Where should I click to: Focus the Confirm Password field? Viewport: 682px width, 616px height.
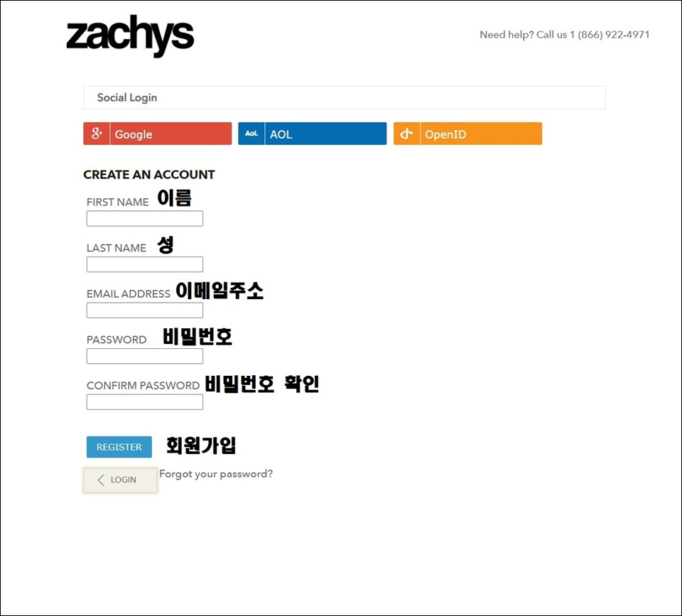[145, 402]
